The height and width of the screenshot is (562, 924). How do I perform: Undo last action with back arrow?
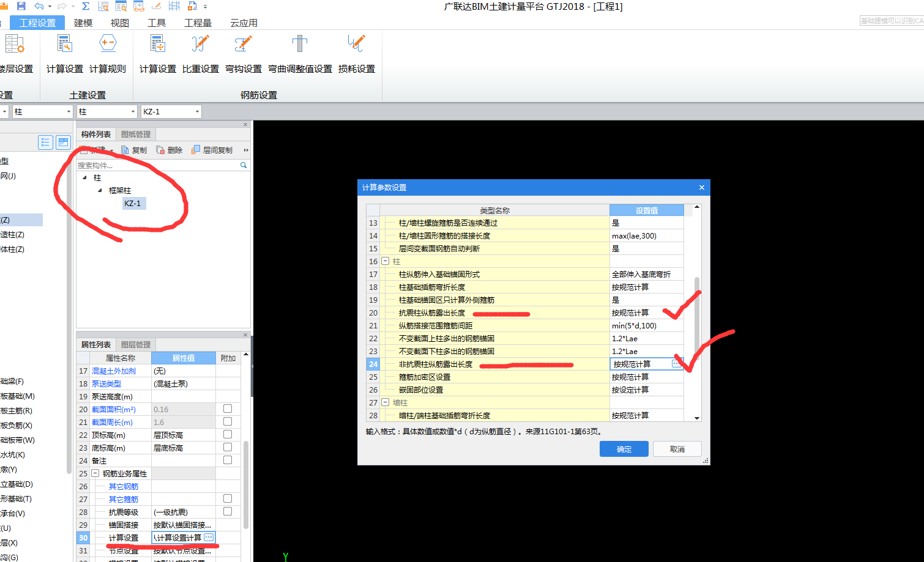pos(39,6)
